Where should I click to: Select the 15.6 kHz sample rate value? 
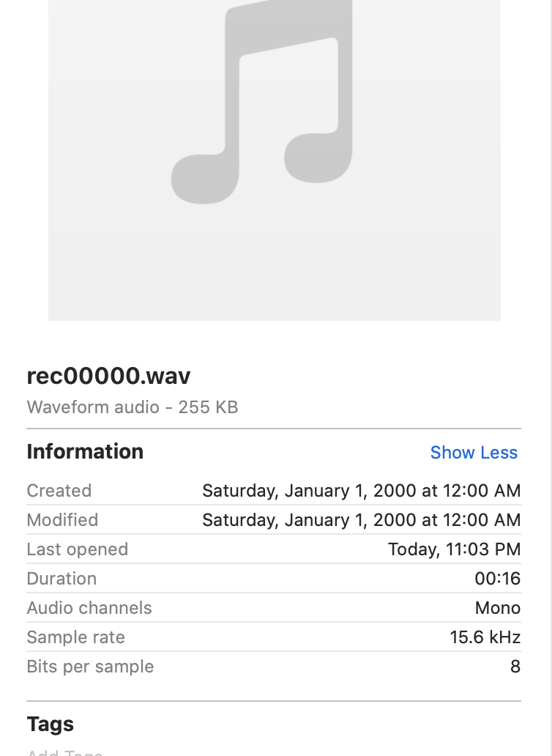click(x=485, y=637)
